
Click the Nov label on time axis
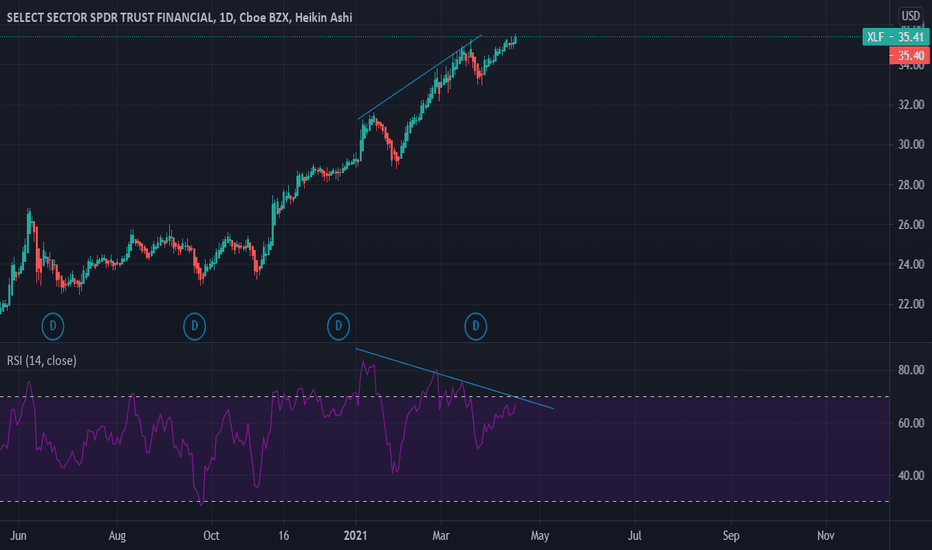826,536
